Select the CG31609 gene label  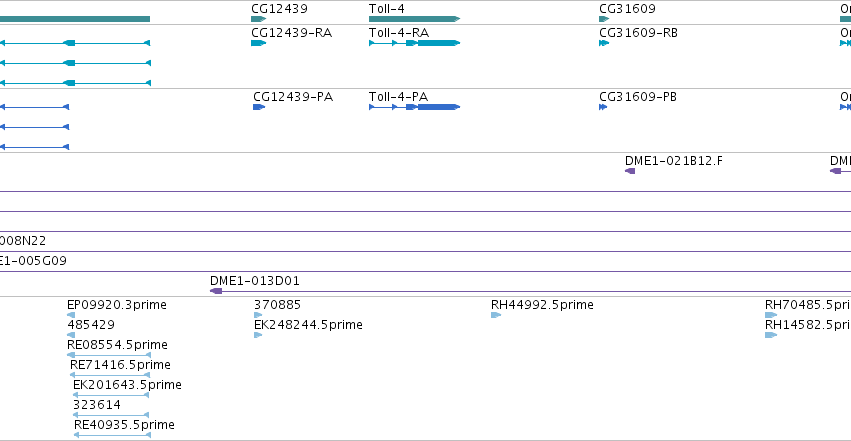click(x=627, y=9)
